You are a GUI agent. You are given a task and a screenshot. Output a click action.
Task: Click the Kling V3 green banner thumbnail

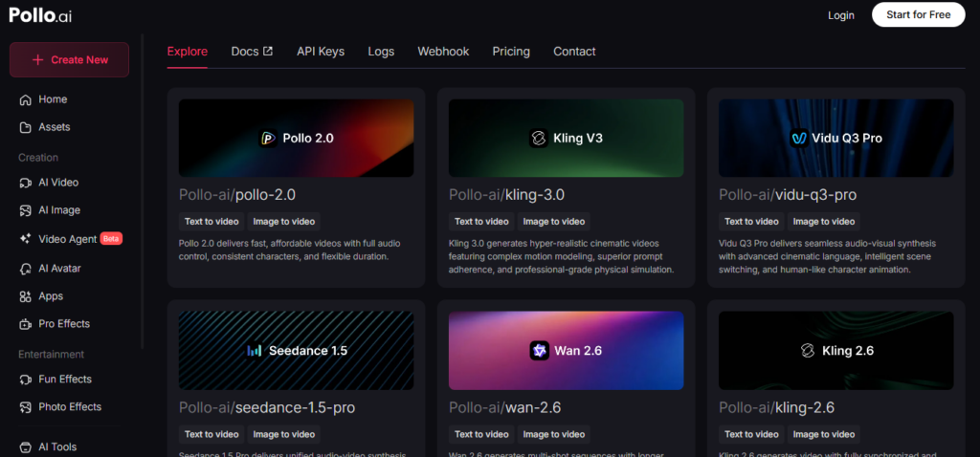[567, 138]
